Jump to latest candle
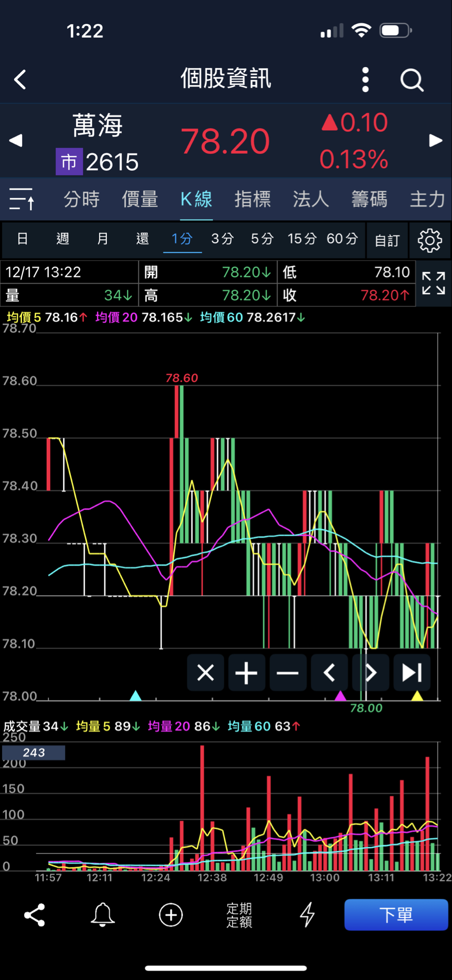The width and height of the screenshot is (452, 980). tap(411, 673)
